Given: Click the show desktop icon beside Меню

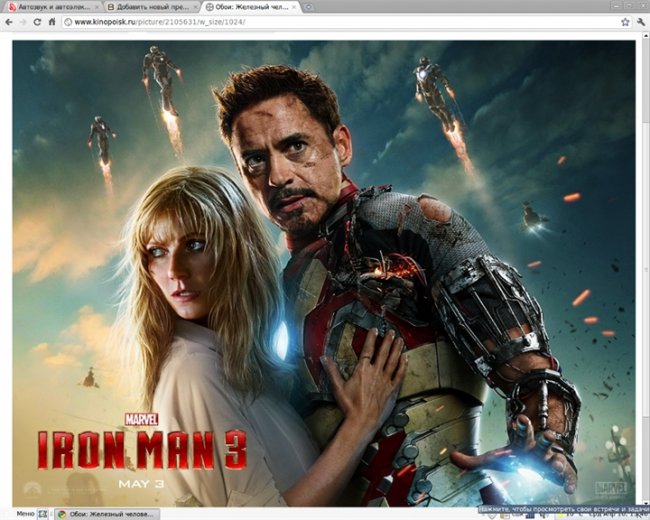Looking at the screenshot, I should pos(44,513).
